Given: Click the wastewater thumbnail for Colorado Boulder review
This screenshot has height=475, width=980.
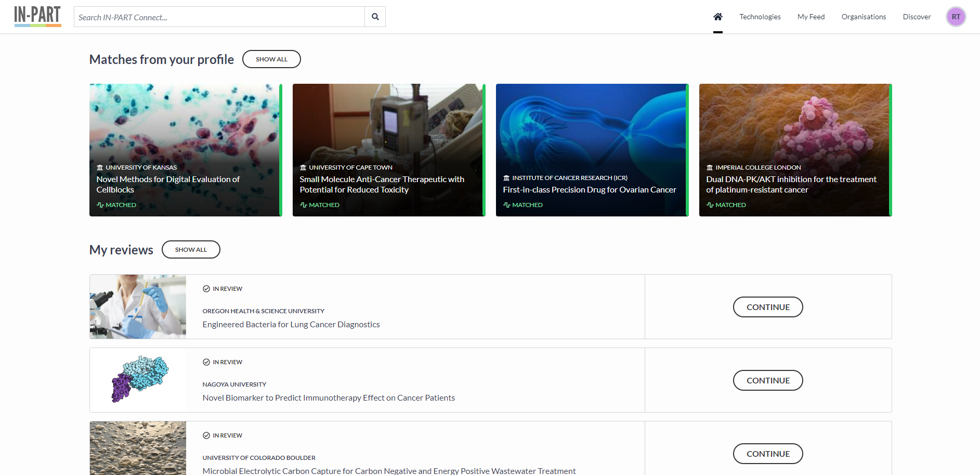Looking at the screenshot, I should point(138,448).
